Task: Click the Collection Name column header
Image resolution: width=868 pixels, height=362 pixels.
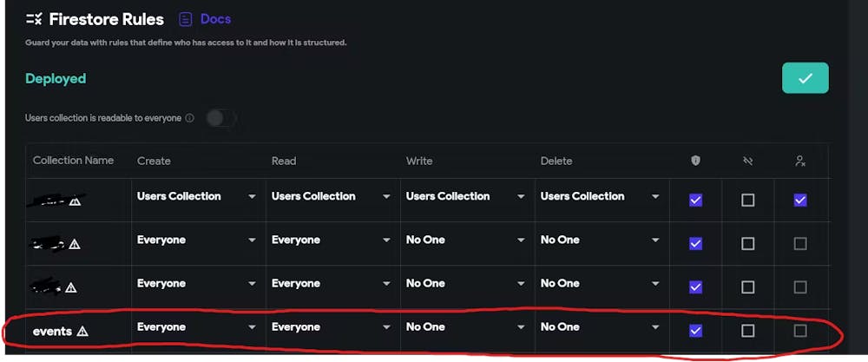Action: click(x=73, y=161)
